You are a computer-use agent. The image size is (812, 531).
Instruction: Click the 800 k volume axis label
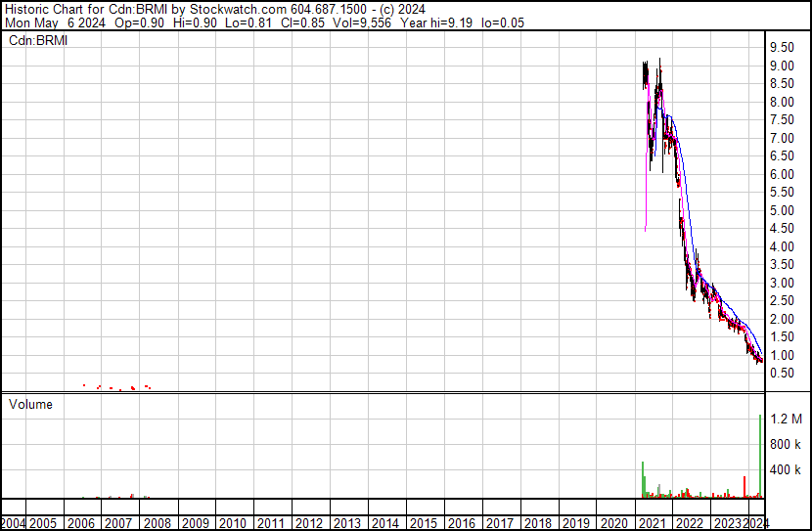pos(786,444)
